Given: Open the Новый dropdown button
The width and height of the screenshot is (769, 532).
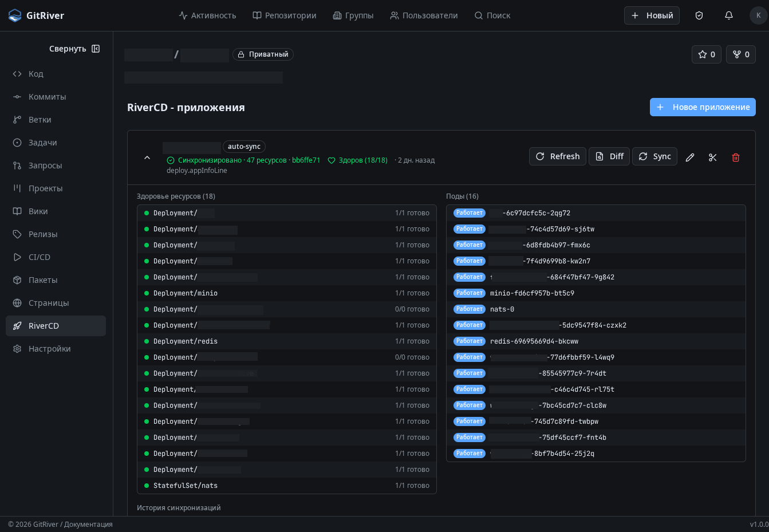Looking at the screenshot, I should pos(652,15).
